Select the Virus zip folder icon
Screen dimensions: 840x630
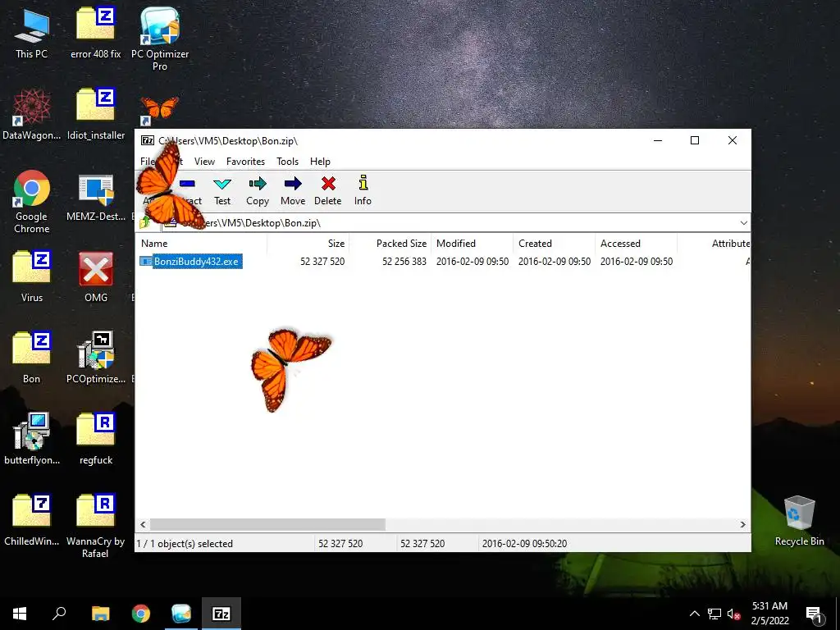point(32,277)
